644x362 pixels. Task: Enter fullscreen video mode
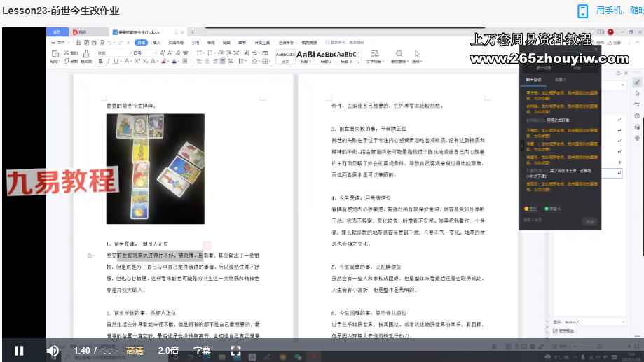(x=235, y=351)
